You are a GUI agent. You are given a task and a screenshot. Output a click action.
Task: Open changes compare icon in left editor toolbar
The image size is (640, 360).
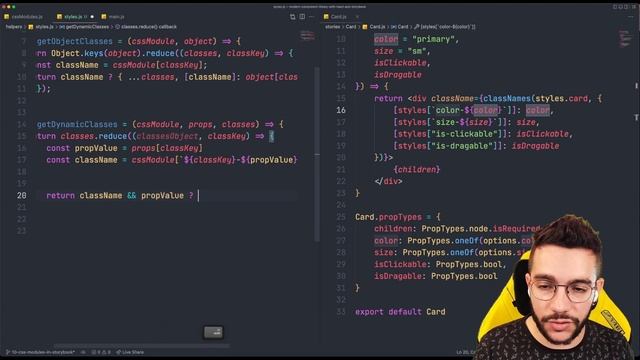[293, 17]
